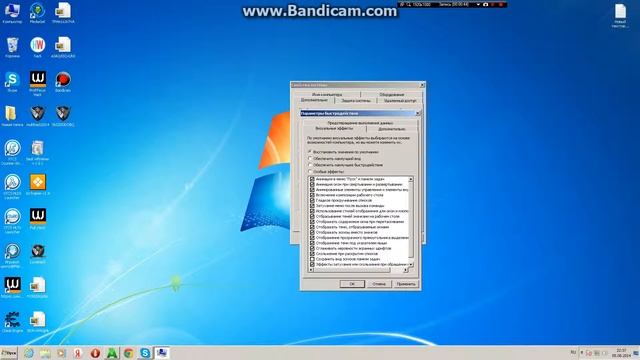
Task: Open the RU language indicator in tray
Action: coord(573,352)
